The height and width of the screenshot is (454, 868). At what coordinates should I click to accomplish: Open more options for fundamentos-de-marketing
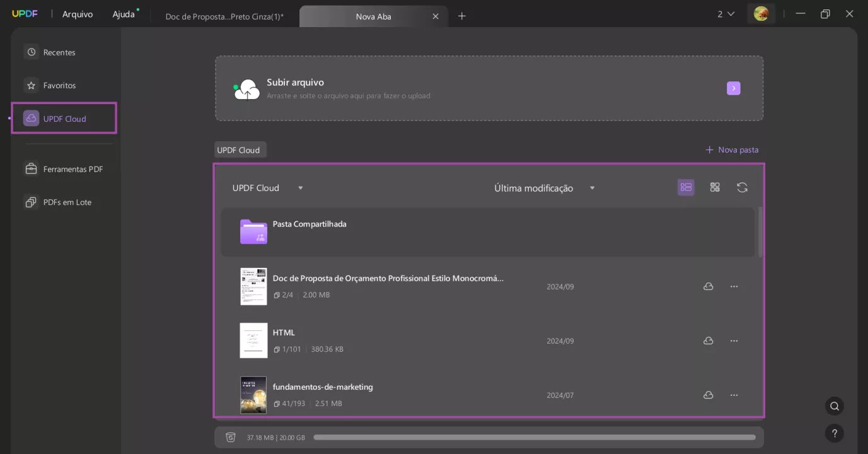(x=734, y=395)
